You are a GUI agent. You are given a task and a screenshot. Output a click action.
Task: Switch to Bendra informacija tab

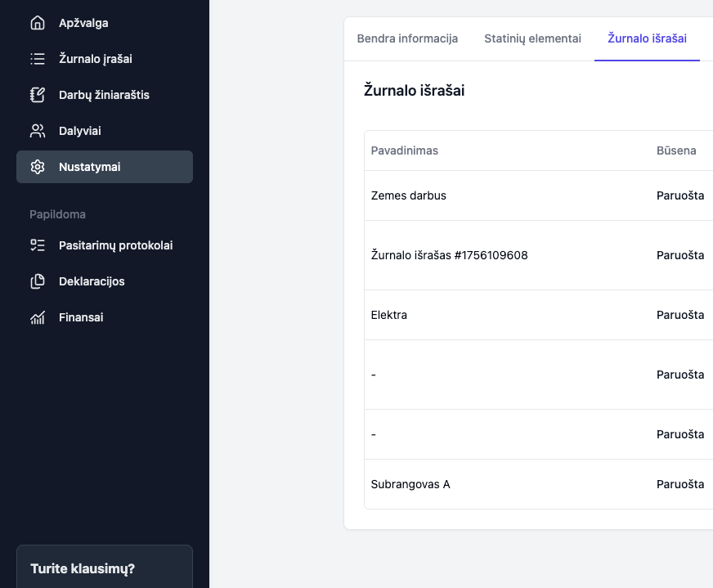tap(407, 38)
